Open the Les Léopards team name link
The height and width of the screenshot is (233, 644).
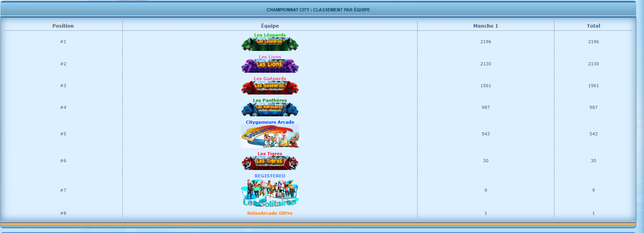(270, 35)
